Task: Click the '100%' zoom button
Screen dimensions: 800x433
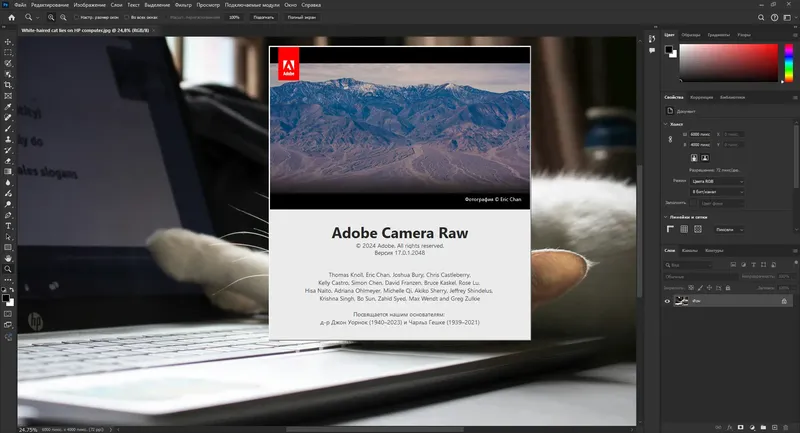Action: pyautogui.click(x=234, y=17)
